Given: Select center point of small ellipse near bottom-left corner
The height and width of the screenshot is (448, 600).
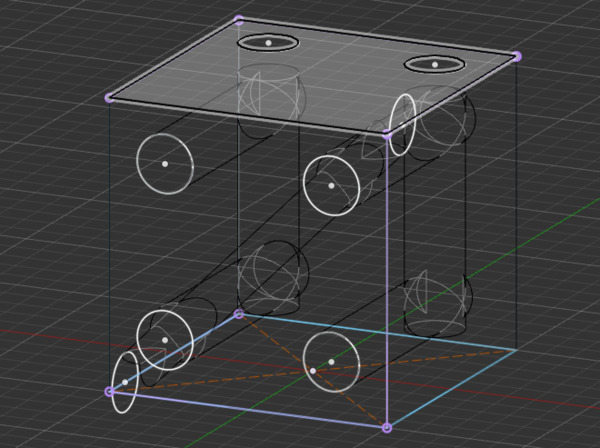Looking at the screenshot, I should (125, 382).
